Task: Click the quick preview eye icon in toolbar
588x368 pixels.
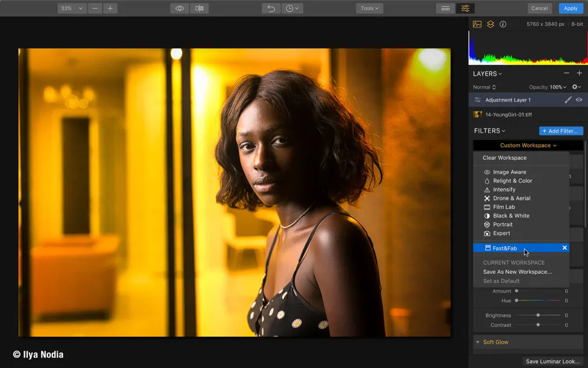Action: pyautogui.click(x=179, y=8)
